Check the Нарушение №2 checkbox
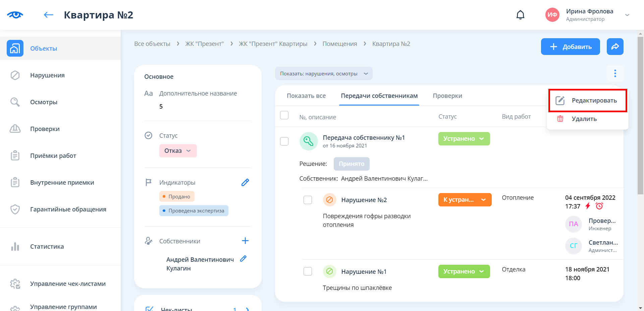Viewport: 644px width, 311px height. coord(308,200)
